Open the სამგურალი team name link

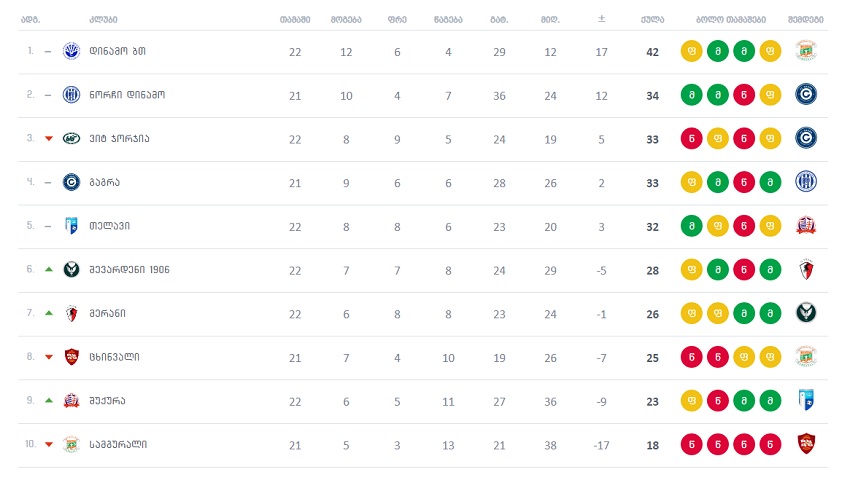[118, 445]
